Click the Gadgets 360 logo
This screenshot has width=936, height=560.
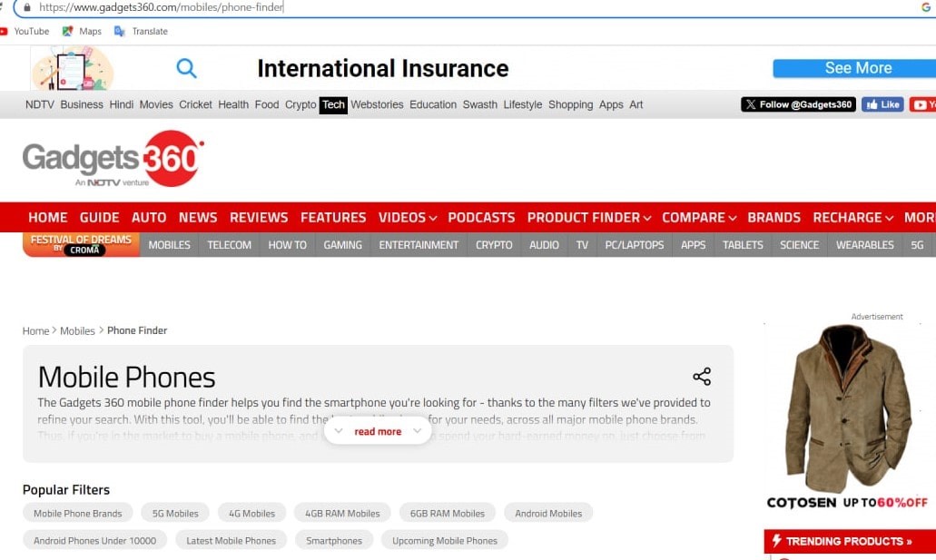[x=113, y=159]
